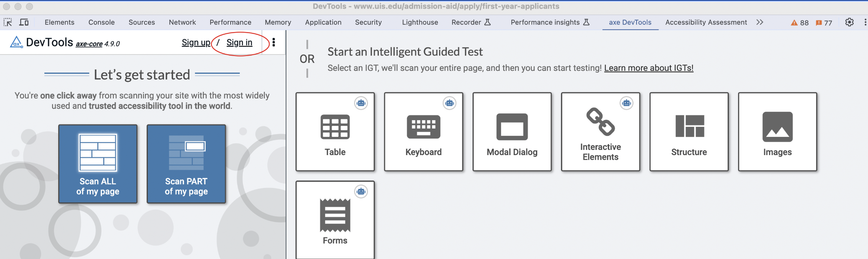Click robot badge on Interactive Elements card
This screenshot has height=259, width=868.
coord(626,103)
